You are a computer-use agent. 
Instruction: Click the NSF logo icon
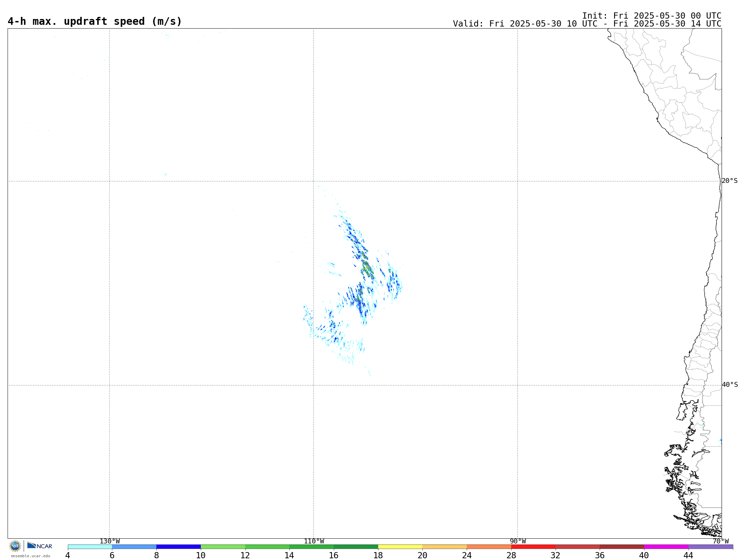click(15, 546)
